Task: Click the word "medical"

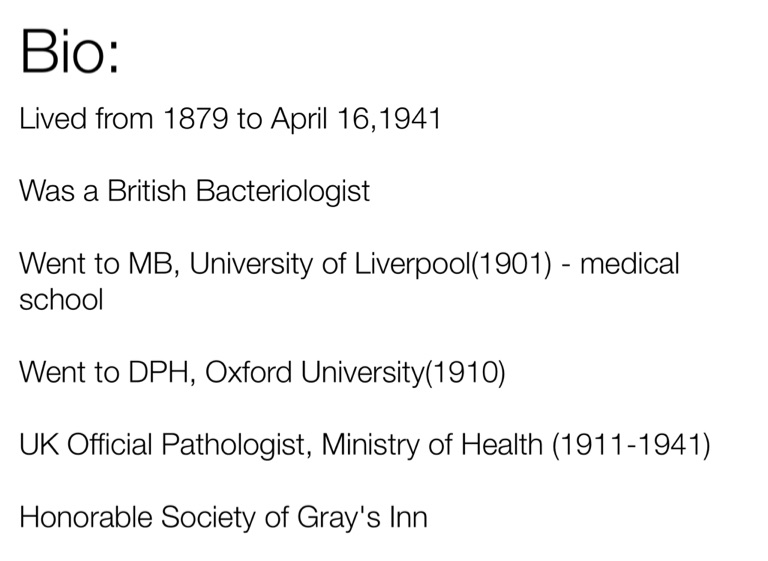Action: click(630, 264)
